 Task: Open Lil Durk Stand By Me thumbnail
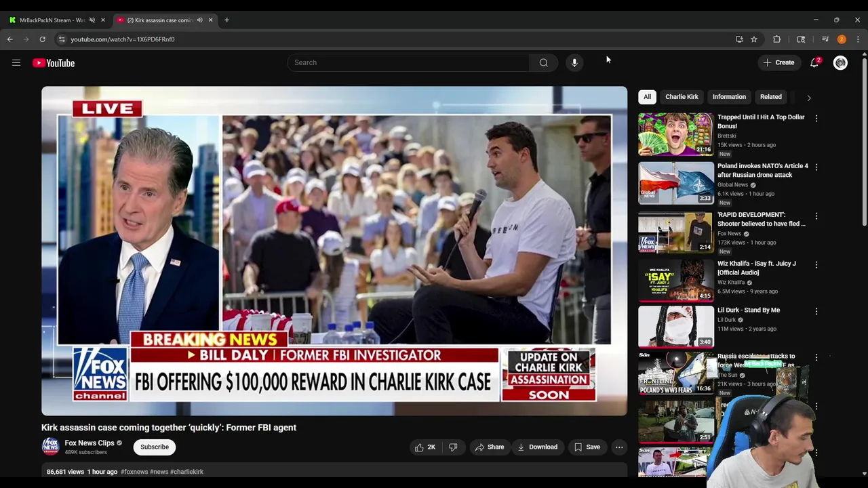coord(676,327)
